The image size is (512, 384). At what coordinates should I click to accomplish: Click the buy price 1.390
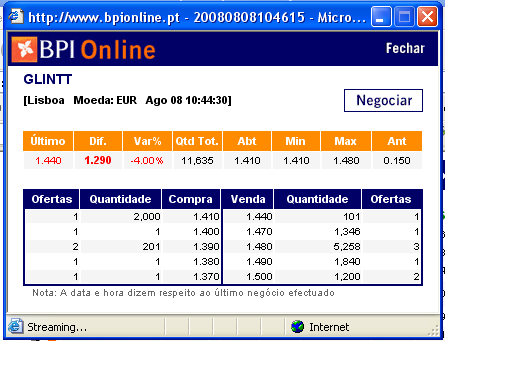pos(206,247)
